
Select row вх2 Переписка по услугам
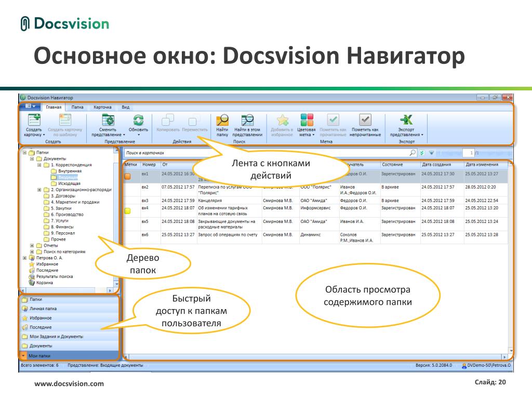[315, 190]
